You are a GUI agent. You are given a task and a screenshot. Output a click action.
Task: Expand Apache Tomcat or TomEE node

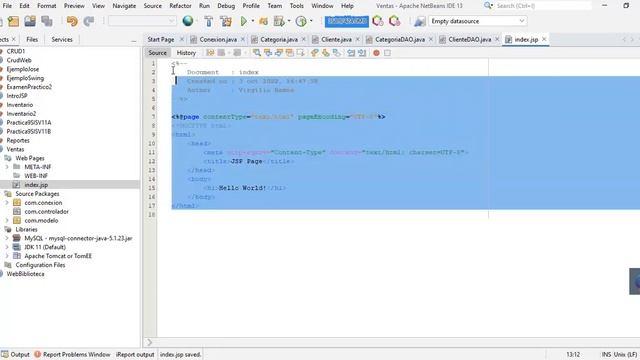tap(7, 256)
